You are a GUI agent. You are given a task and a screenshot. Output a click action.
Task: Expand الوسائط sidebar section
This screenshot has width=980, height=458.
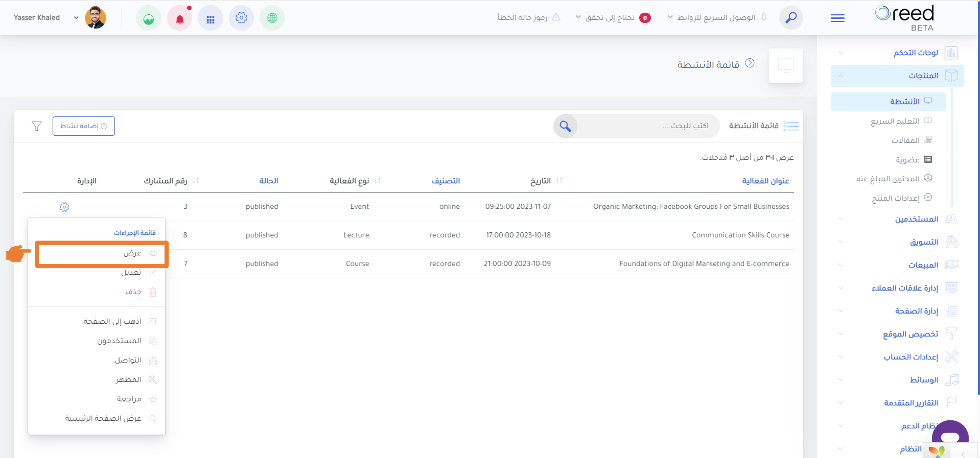[897, 380]
